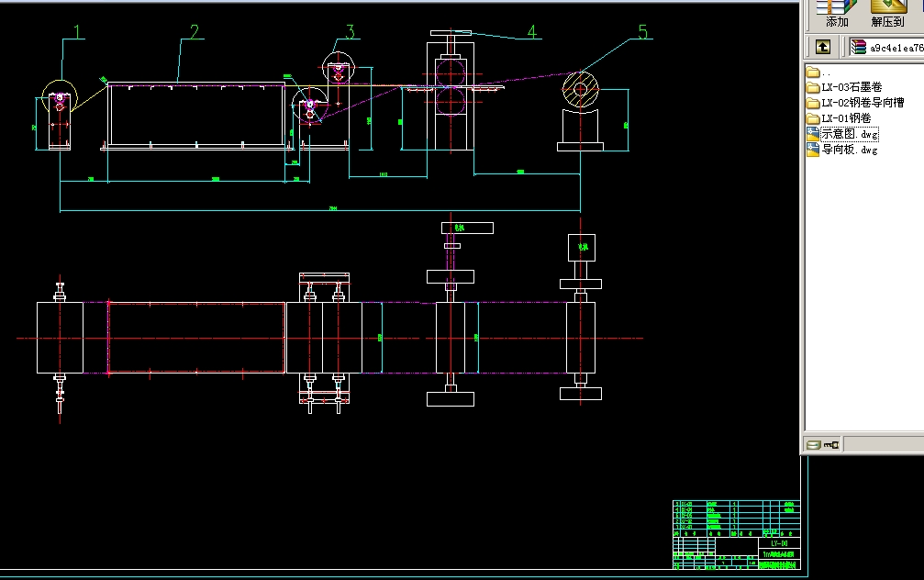Click the disk drive icon in the status bar

(814, 444)
